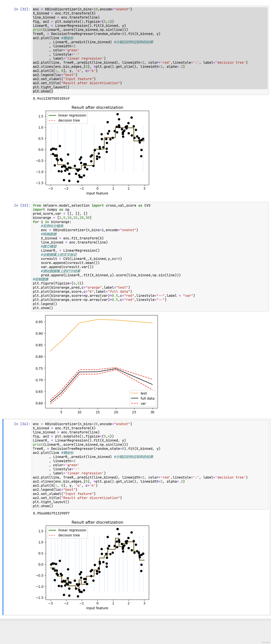Click the In [32] cell prompt
The image size is (271, 644).
[22, 9]
